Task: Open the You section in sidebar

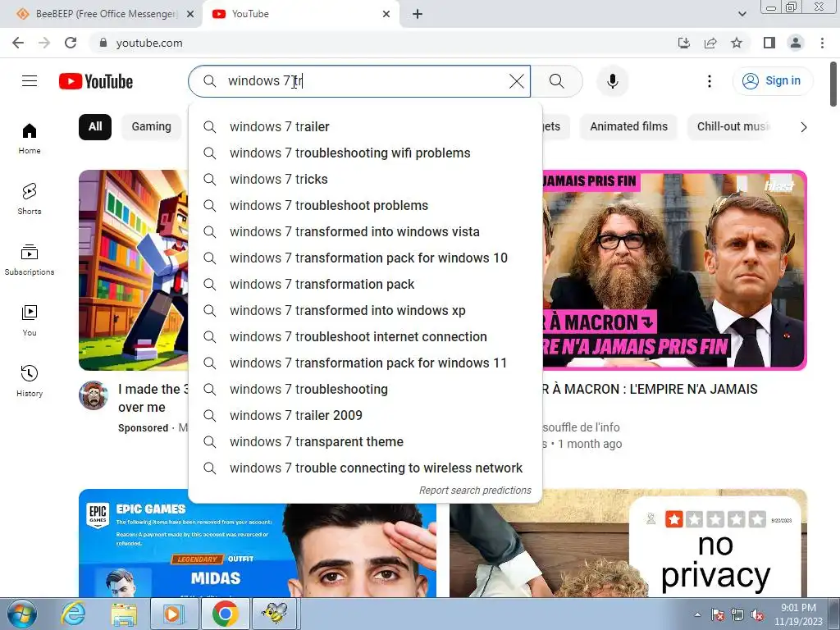Action: tap(30, 321)
